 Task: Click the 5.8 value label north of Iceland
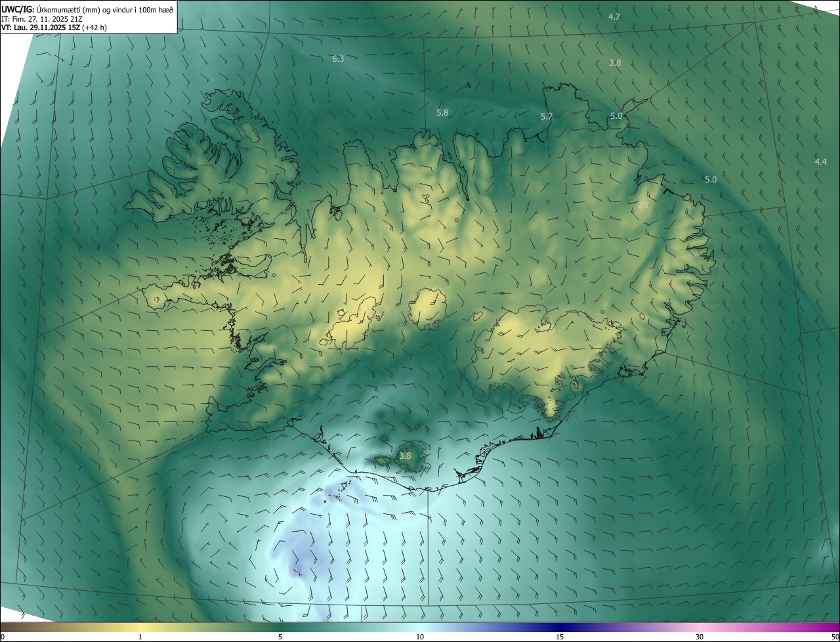tap(442, 113)
